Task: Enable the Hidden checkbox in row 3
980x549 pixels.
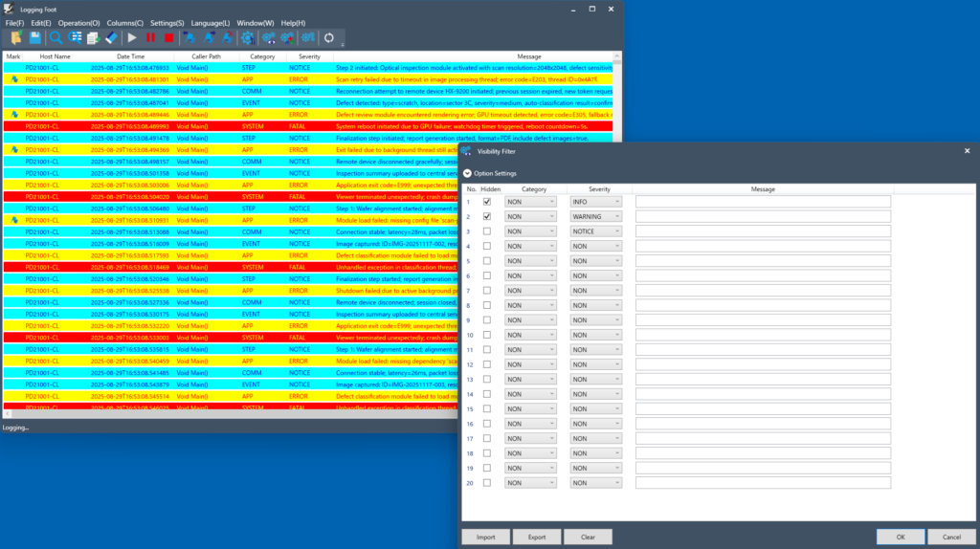Action: (x=487, y=231)
